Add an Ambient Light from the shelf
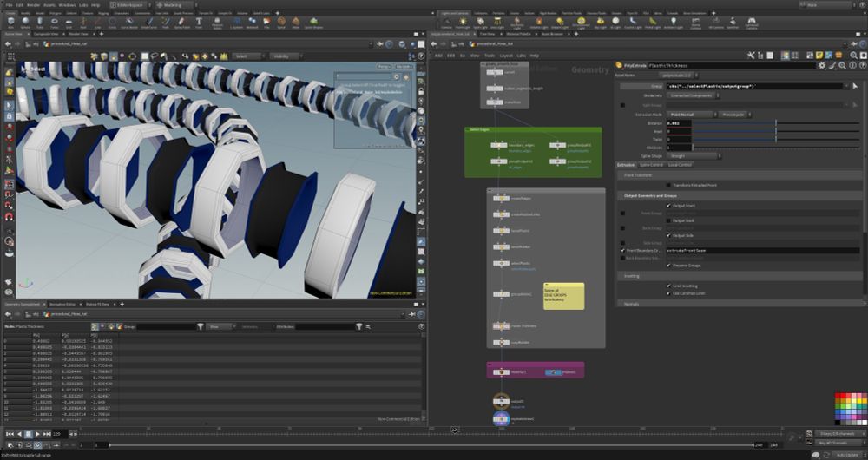This screenshot has width=868, height=460. click(674, 23)
